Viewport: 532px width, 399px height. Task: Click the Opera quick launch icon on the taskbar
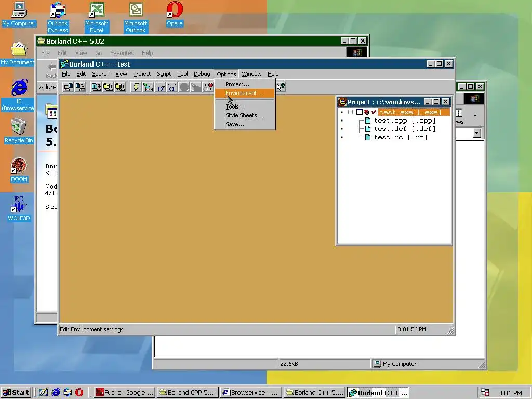click(79, 392)
